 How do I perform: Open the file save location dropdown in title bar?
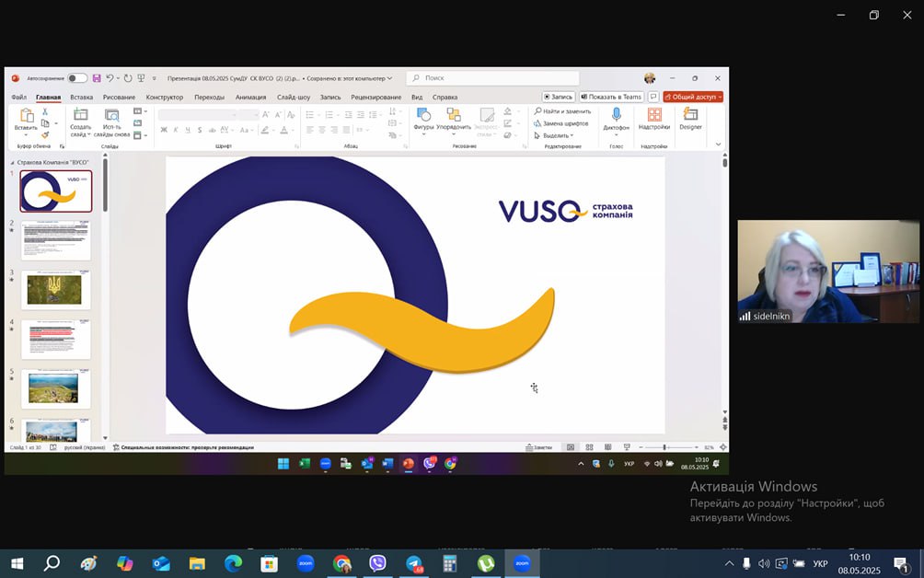pyautogui.click(x=389, y=78)
